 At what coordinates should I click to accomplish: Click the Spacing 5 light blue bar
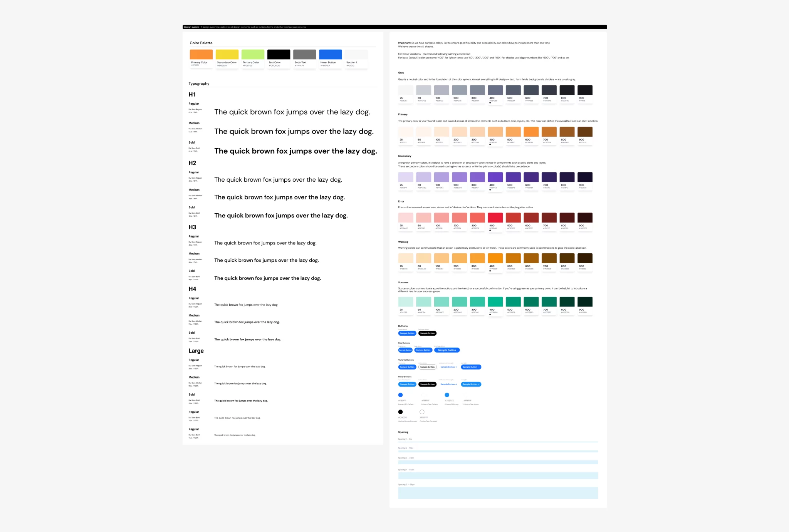498,493
